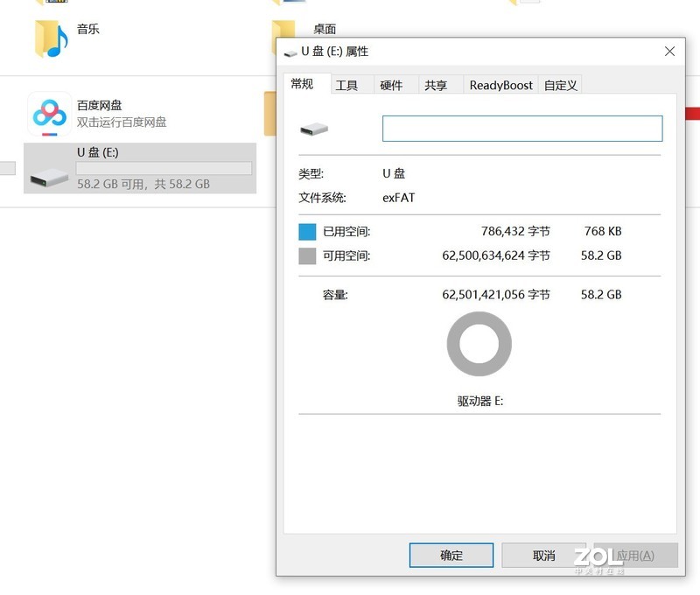Confirm changes with the 确定 button
Viewport: 700px width, 595px height.
tap(451, 555)
